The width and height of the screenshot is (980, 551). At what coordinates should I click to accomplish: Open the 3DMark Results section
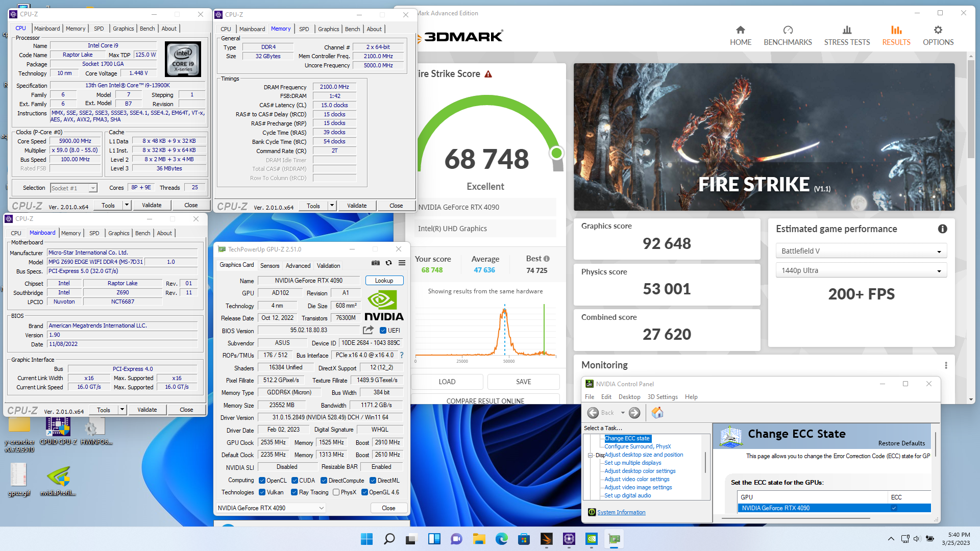pos(896,36)
